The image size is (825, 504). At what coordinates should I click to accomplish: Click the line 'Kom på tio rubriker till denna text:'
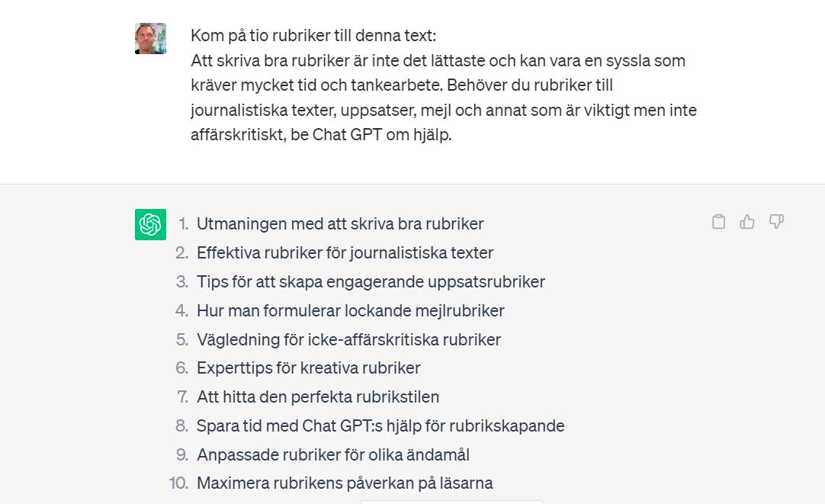click(313, 36)
